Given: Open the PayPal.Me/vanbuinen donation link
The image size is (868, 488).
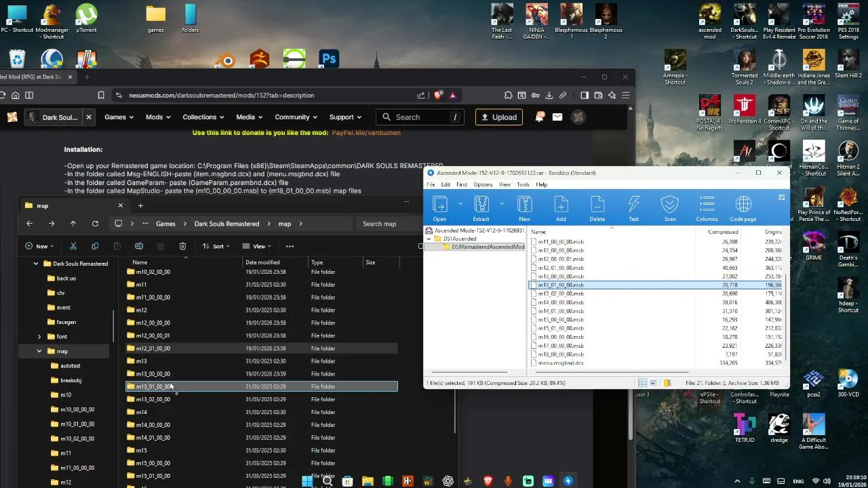Looking at the screenshot, I should [366, 133].
